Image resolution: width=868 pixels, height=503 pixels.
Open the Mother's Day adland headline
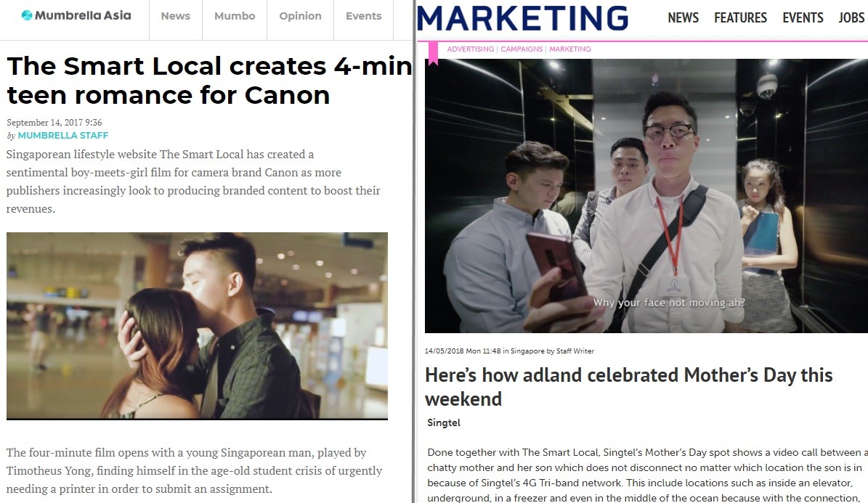[x=628, y=387]
